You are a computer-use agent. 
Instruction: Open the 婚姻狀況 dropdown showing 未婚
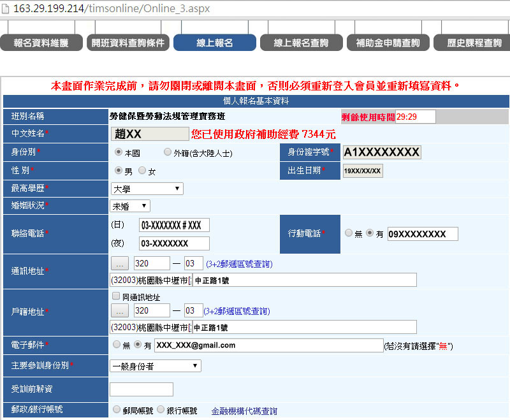130,206
